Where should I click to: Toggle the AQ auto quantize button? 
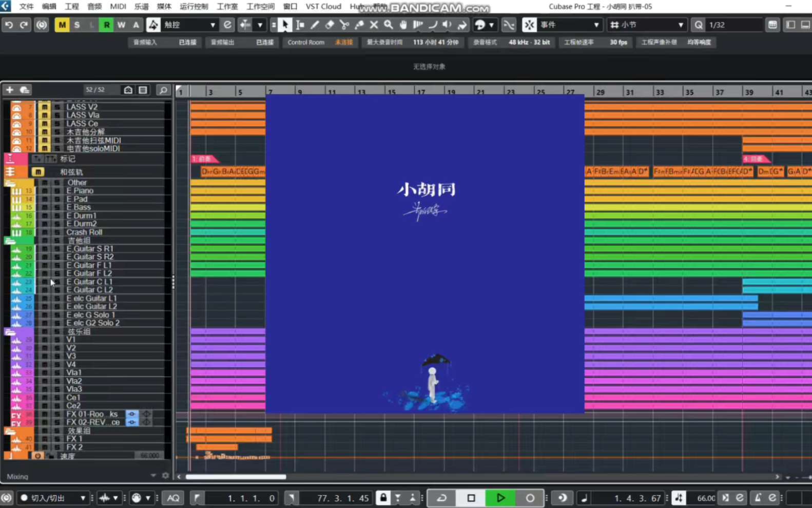[173, 498]
